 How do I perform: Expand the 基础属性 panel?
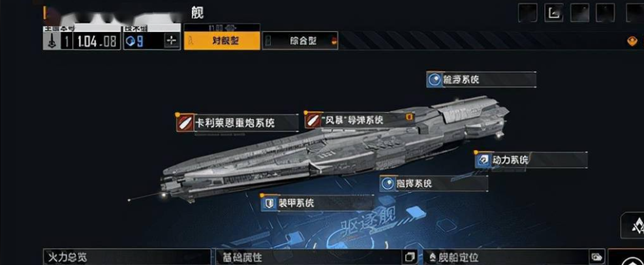tap(316, 257)
